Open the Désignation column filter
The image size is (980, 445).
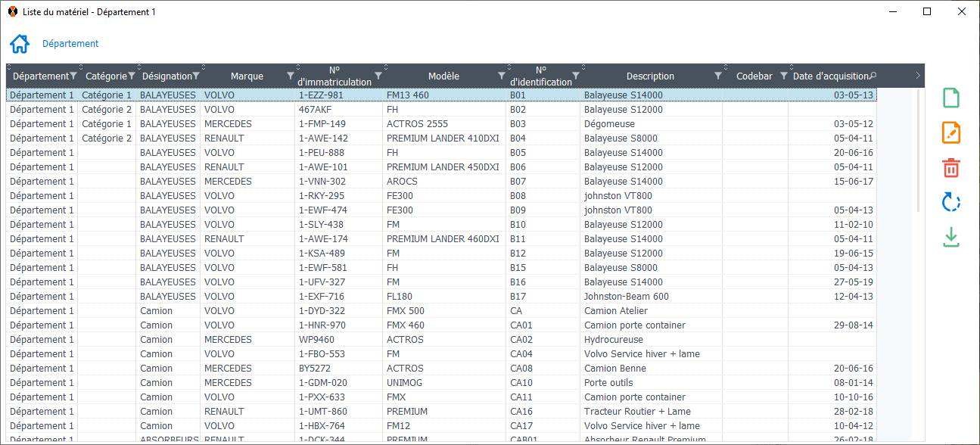click(196, 76)
